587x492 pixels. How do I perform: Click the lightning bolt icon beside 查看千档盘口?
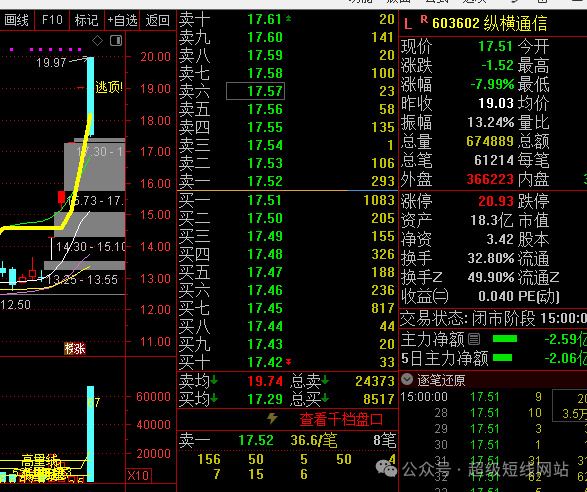point(273,419)
